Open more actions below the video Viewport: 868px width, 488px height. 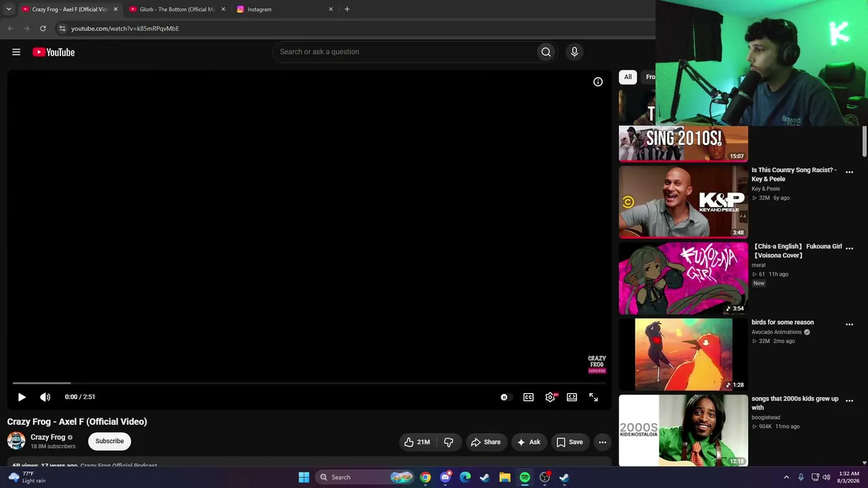pyautogui.click(x=602, y=442)
